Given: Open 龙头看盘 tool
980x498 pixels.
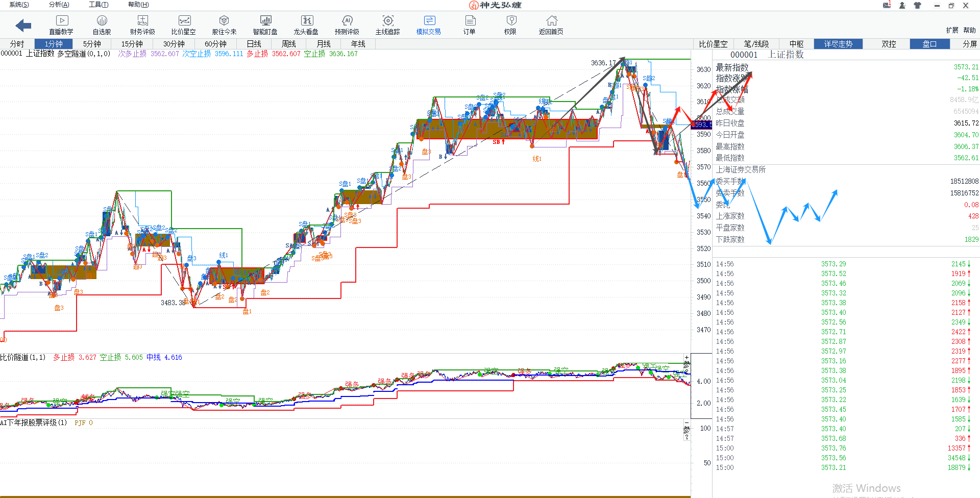Looking at the screenshot, I should tap(306, 25).
